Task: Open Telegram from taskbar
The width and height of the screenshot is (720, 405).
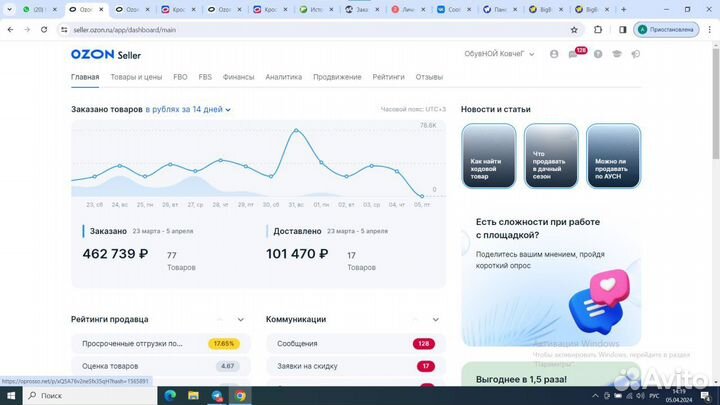Action: 217,395
